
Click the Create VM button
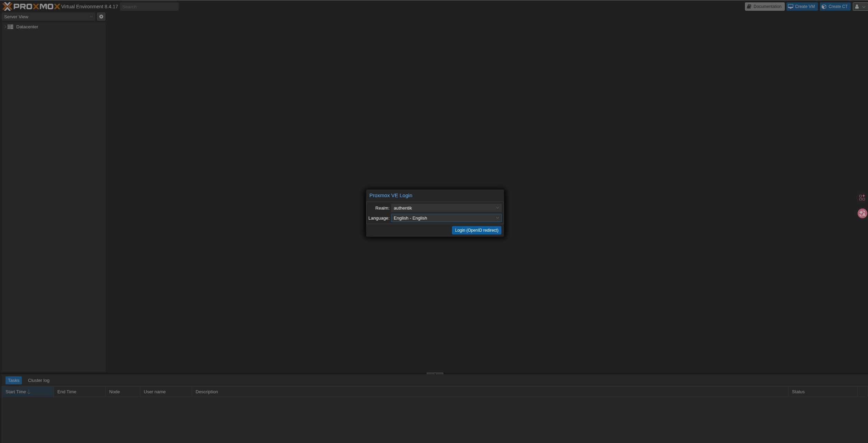coord(802,7)
